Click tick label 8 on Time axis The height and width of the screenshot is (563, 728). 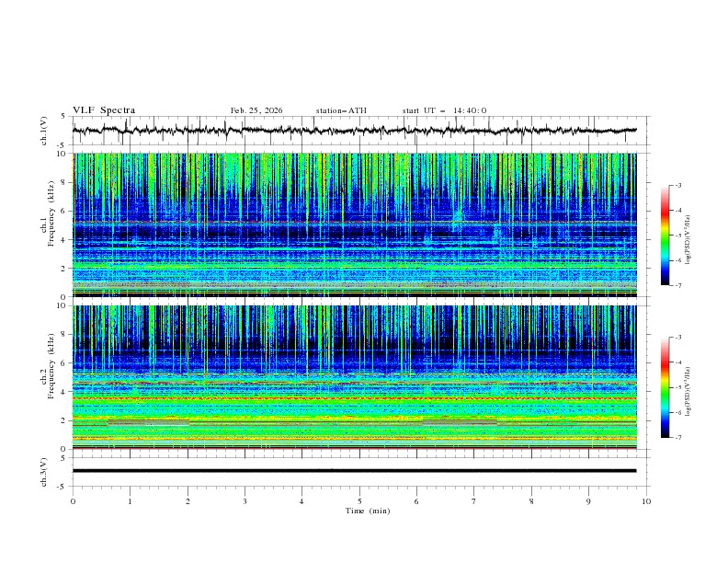tap(531, 501)
